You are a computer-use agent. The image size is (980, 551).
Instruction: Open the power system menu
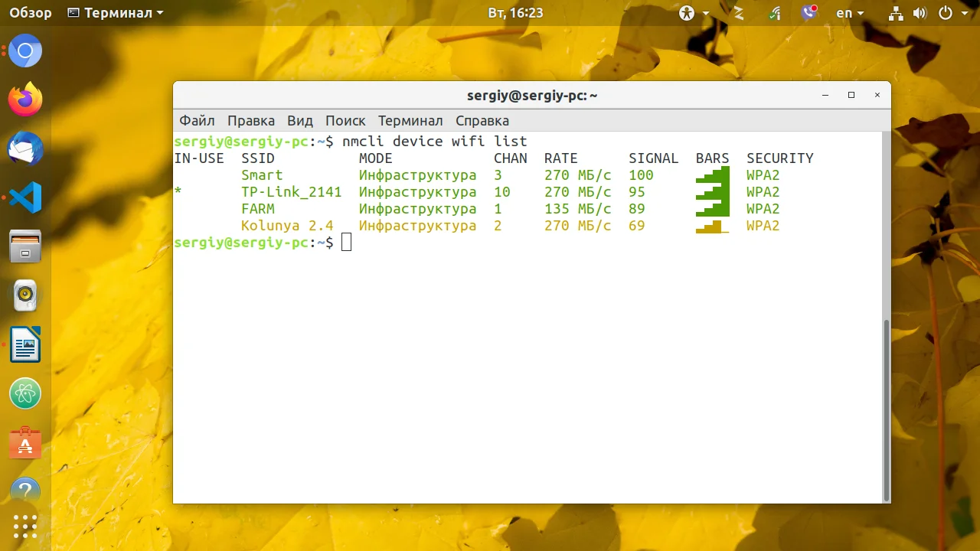(x=955, y=13)
